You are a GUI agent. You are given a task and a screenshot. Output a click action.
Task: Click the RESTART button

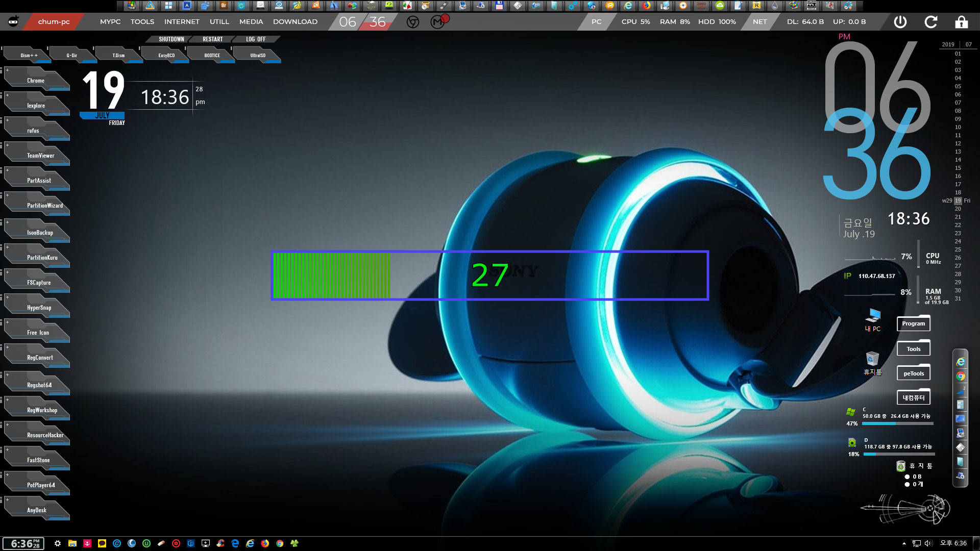[x=212, y=39]
